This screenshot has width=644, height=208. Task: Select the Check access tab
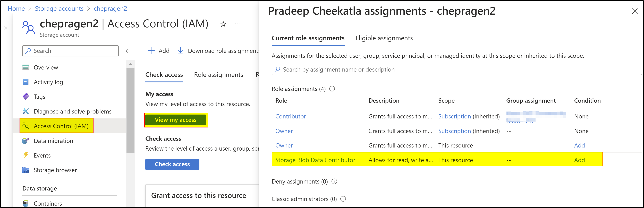[x=164, y=74]
